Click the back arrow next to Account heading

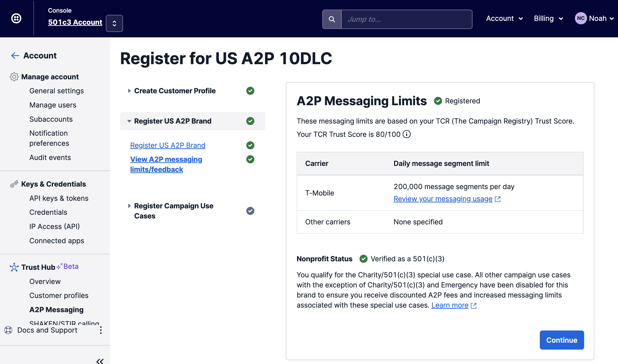point(15,56)
